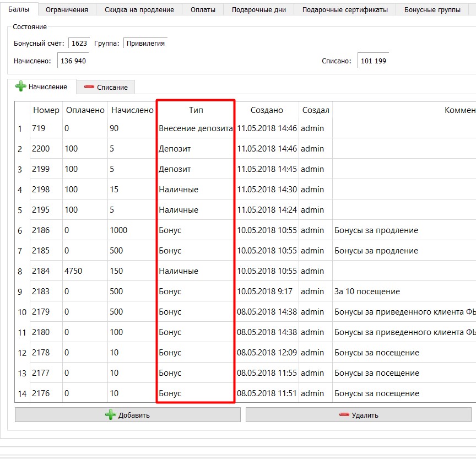
Task: Click the За 10 посещение comment cell
Action: coord(404,291)
